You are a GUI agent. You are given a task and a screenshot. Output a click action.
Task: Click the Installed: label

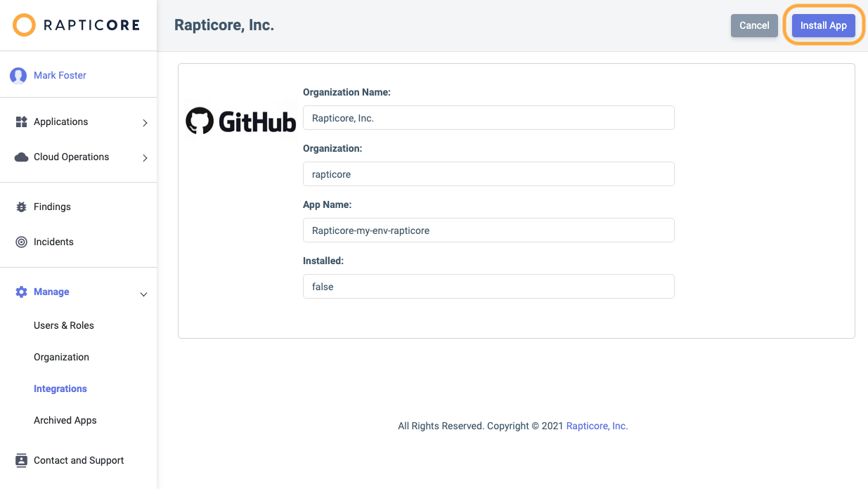tap(323, 261)
